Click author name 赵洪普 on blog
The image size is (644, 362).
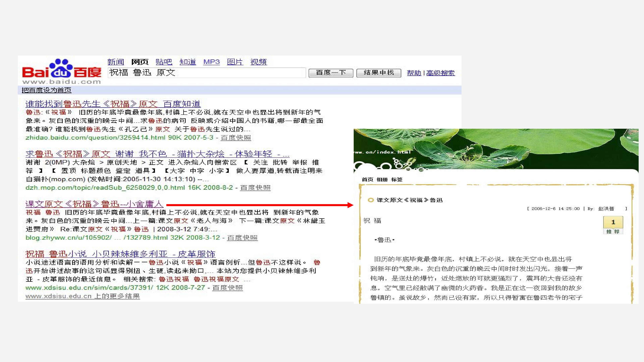tap(606, 209)
